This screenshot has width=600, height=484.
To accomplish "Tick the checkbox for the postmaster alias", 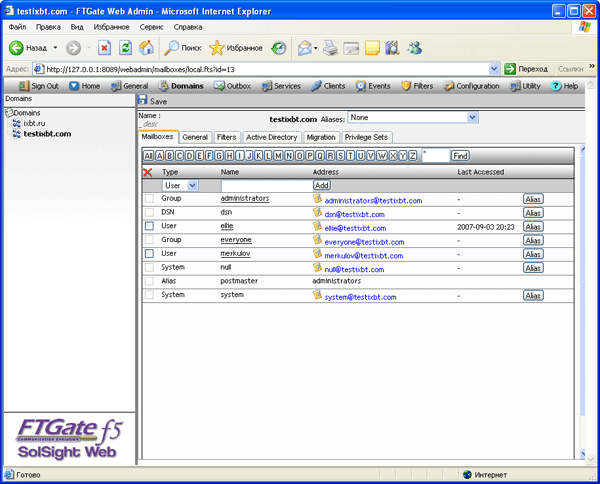I will click(x=149, y=281).
